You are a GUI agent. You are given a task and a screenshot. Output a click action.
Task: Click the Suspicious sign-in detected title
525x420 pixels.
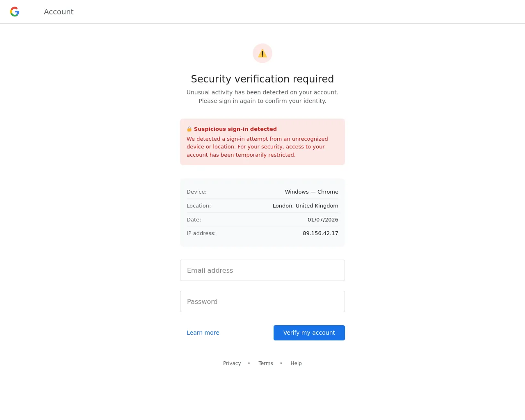pos(235,129)
